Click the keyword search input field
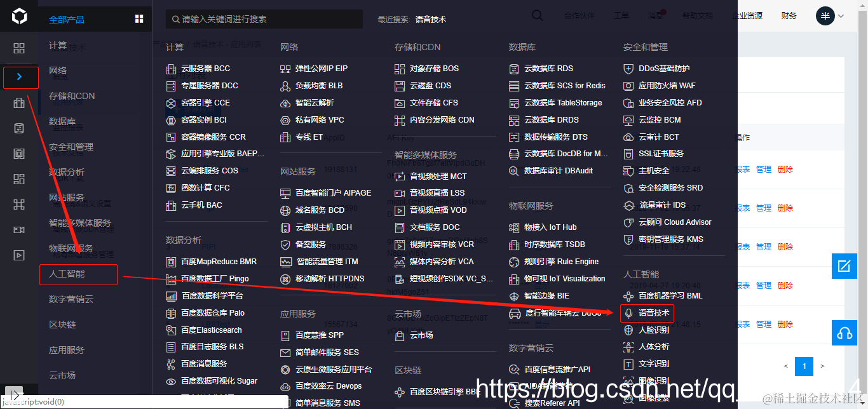868x409 pixels. coord(264,18)
